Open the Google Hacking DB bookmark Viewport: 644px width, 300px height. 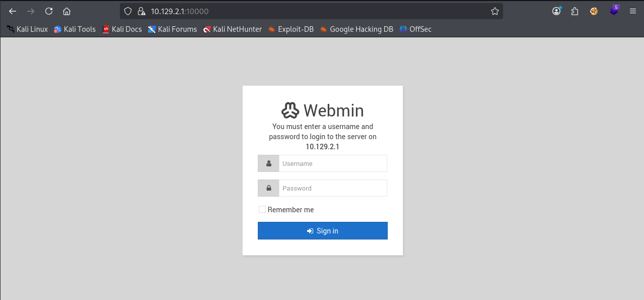356,29
